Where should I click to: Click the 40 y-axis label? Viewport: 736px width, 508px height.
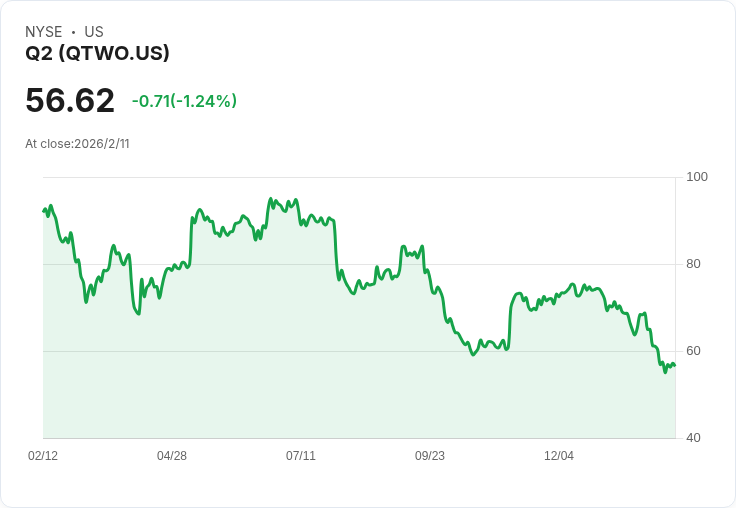[x=694, y=438]
